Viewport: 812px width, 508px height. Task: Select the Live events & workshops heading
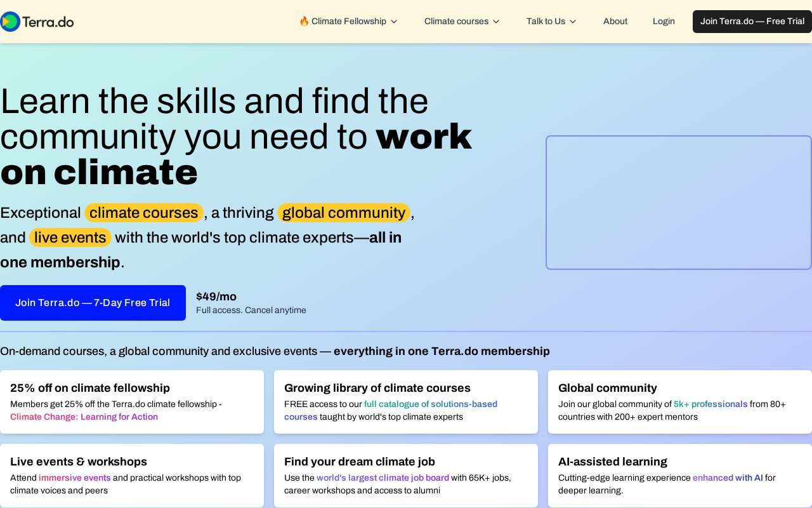[x=79, y=462]
